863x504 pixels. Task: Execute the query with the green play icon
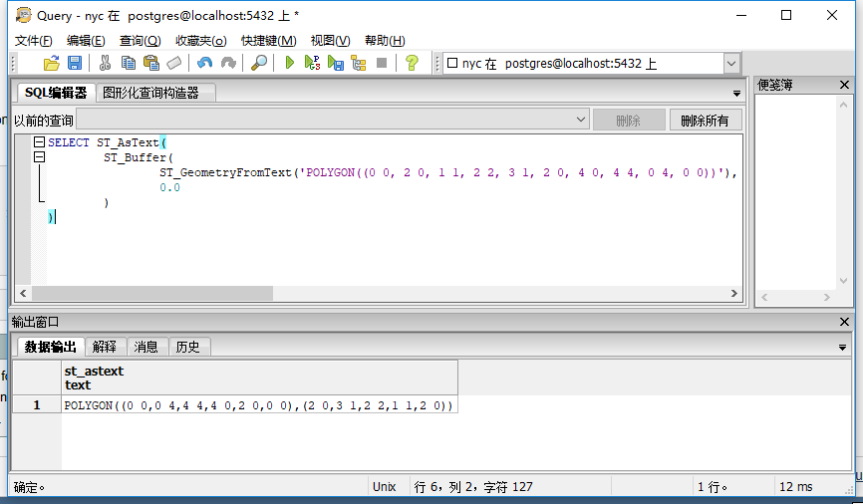[290, 64]
